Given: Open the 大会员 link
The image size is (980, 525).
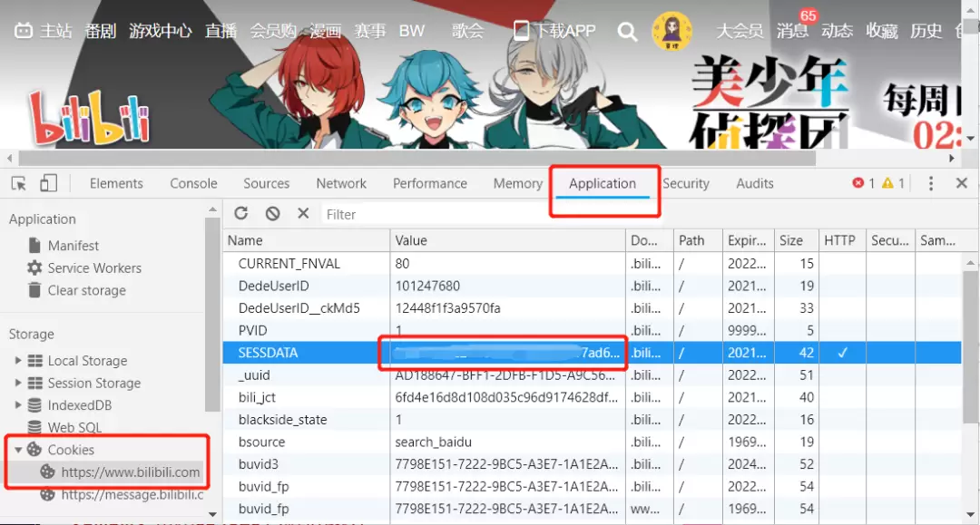Looking at the screenshot, I should (740, 31).
